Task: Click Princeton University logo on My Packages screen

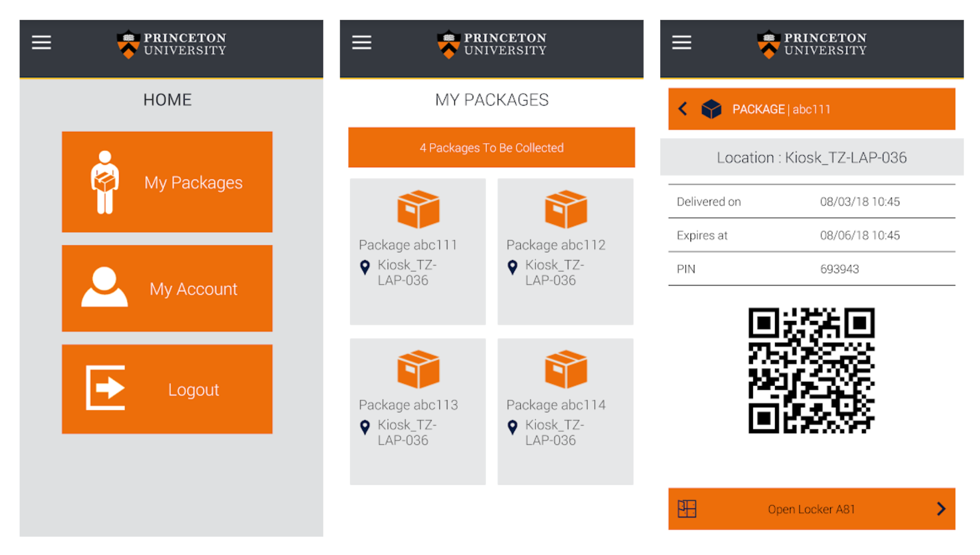Action: pyautogui.click(x=491, y=44)
